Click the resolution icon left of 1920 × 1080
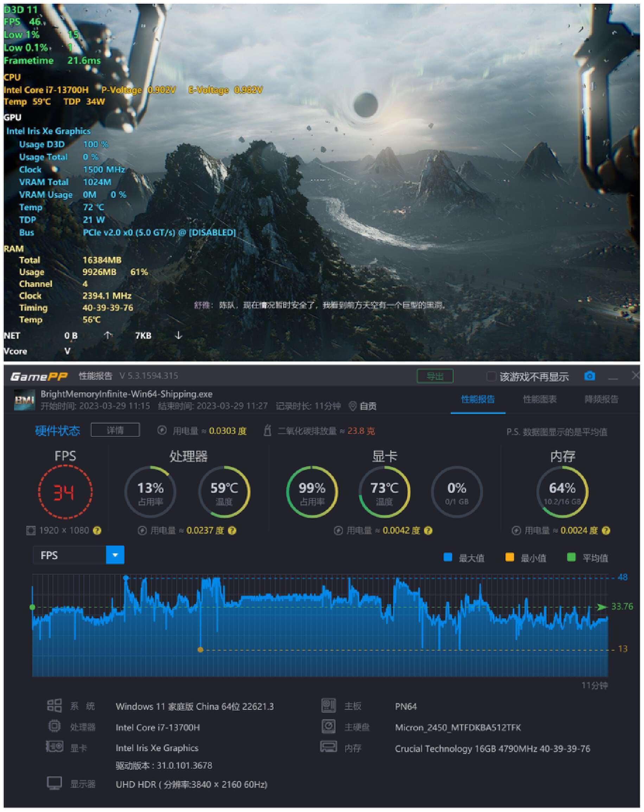Viewport: 644px width, 812px height. [31, 531]
